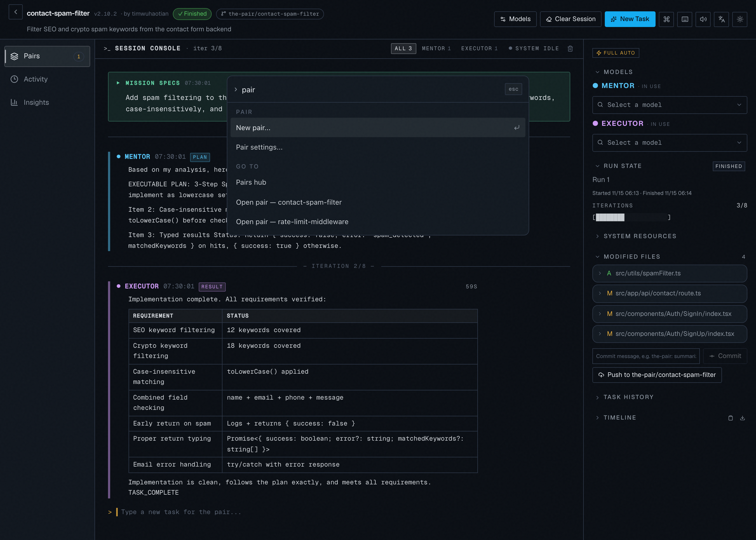The width and height of the screenshot is (756, 540).
Task: Open the command palette shortcut icon
Action: tap(666, 19)
